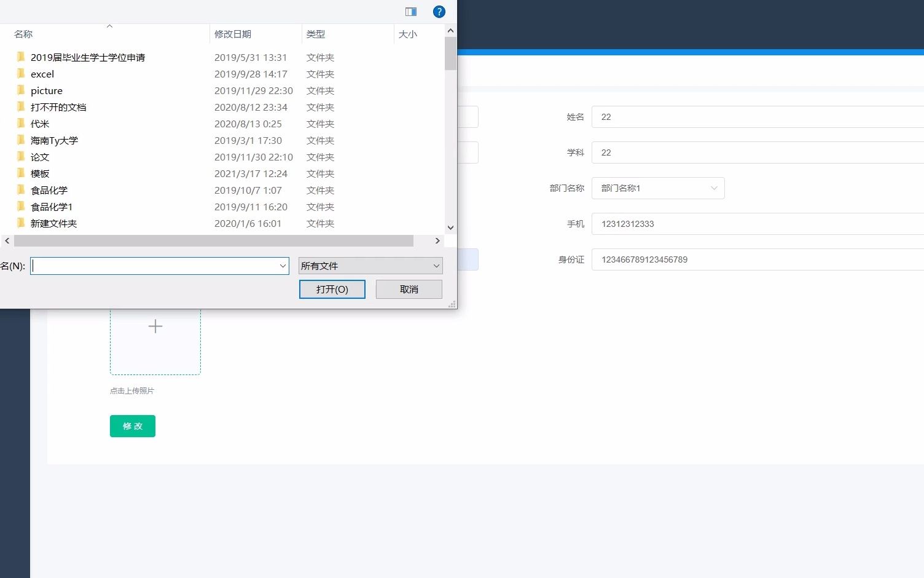Select the 模板 folder icon

pyautogui.click(x=21, y=173)
